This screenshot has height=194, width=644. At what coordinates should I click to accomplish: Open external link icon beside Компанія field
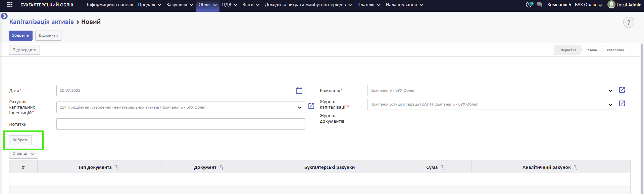point(622,90)
